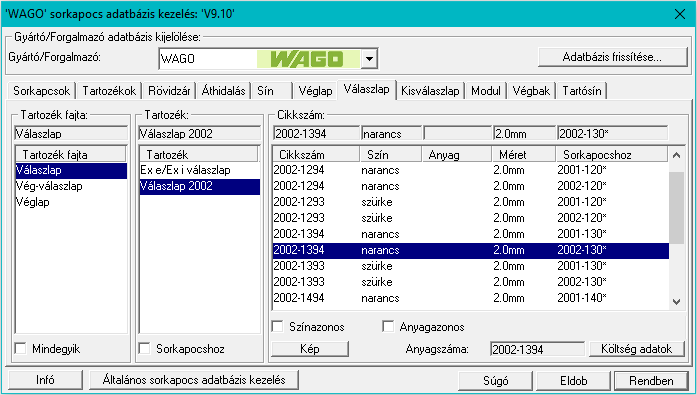697x395 pixels.
Task: Choose Ex e/Ex i válaszlap entry
Action: [x=200, y=170]
